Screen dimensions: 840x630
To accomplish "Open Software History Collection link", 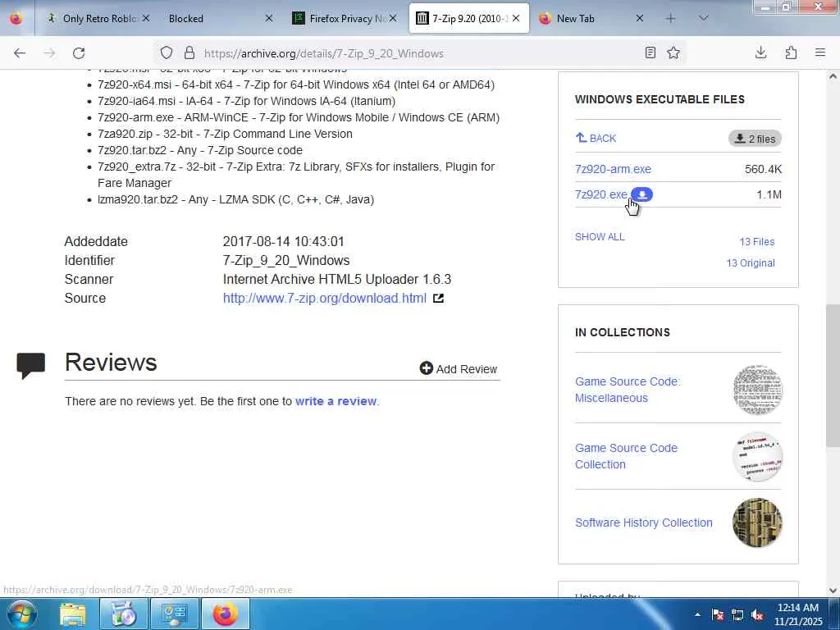I will [644, 523].
